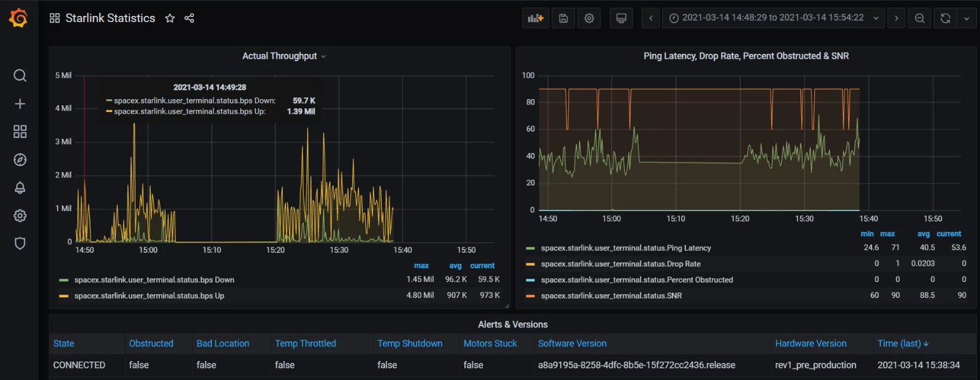This screenshot has width=980, height=380.
Task: Open the Actual Throughput panel menu
Action: [x=284, y=56]
